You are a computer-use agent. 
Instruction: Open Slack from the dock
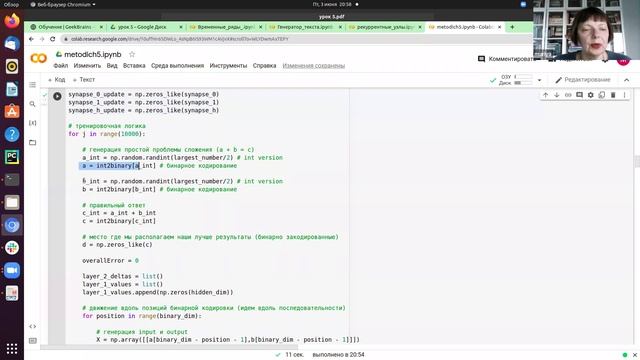[12, 248]
